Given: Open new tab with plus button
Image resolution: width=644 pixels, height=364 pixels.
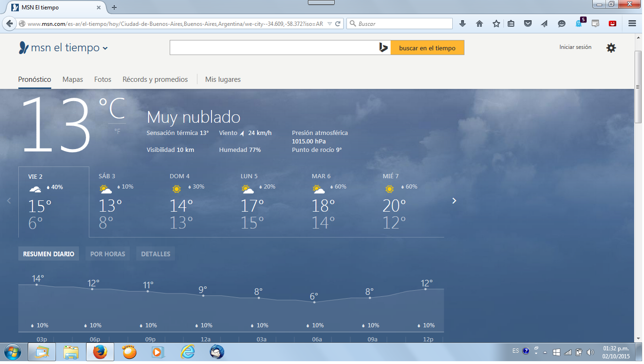Looking at the screenshot, I should click(x=114, y=8).
